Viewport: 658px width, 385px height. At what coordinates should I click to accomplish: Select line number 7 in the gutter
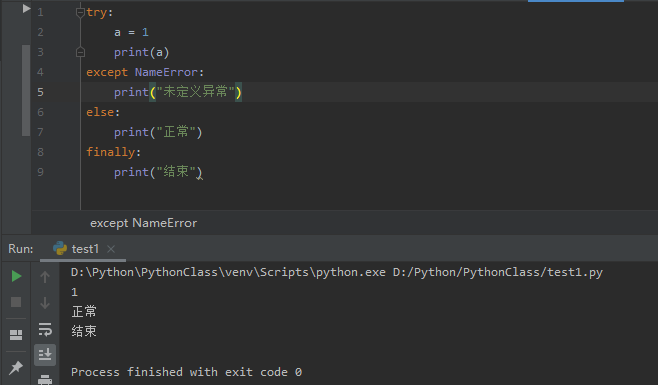coord(40,132)
